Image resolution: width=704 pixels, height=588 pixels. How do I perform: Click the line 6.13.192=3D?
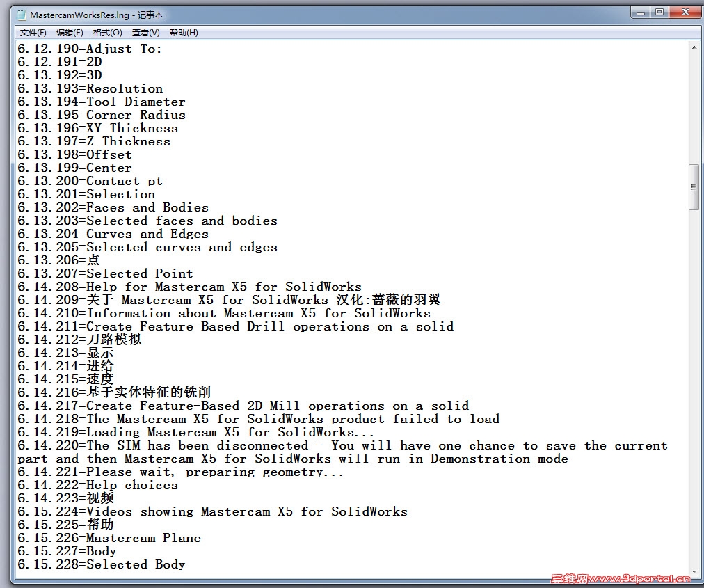60,75
